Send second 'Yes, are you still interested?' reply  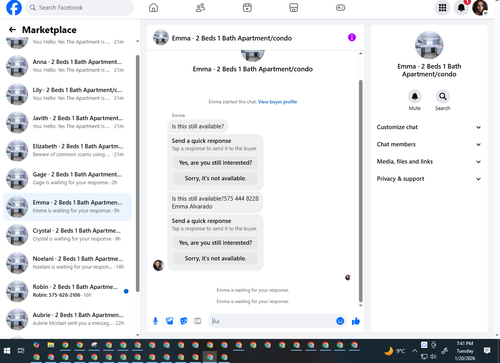coord(215,243)
